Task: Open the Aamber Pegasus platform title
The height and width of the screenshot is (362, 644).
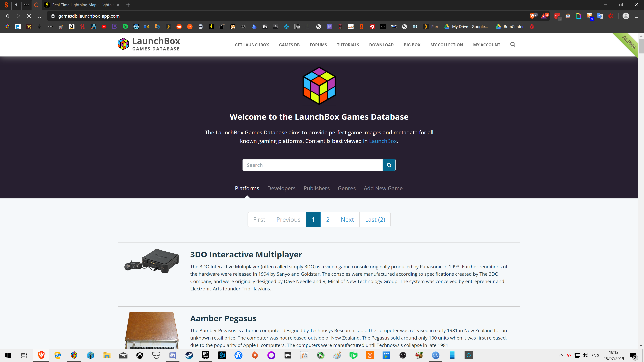Action: 223,318
